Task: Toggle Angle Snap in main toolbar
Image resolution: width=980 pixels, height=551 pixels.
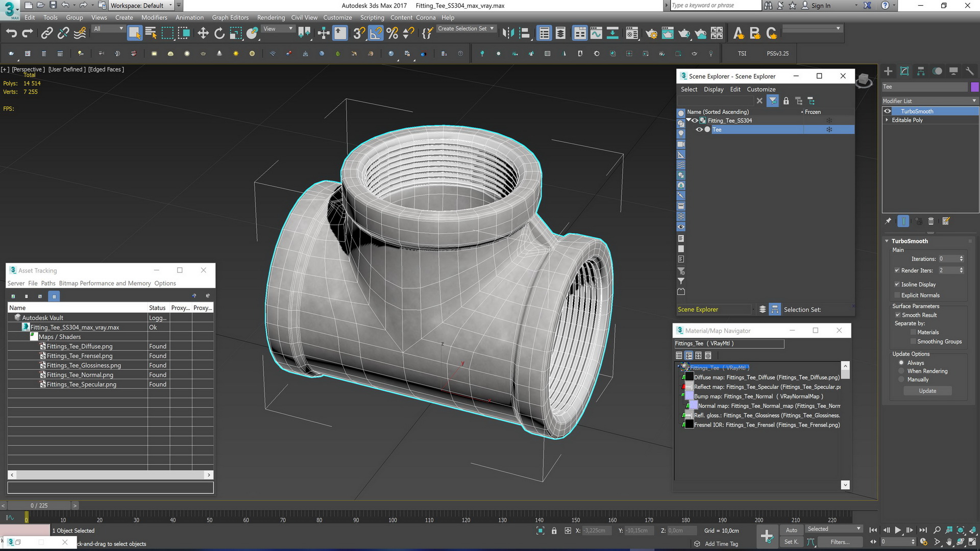Action: coord(376,34)
